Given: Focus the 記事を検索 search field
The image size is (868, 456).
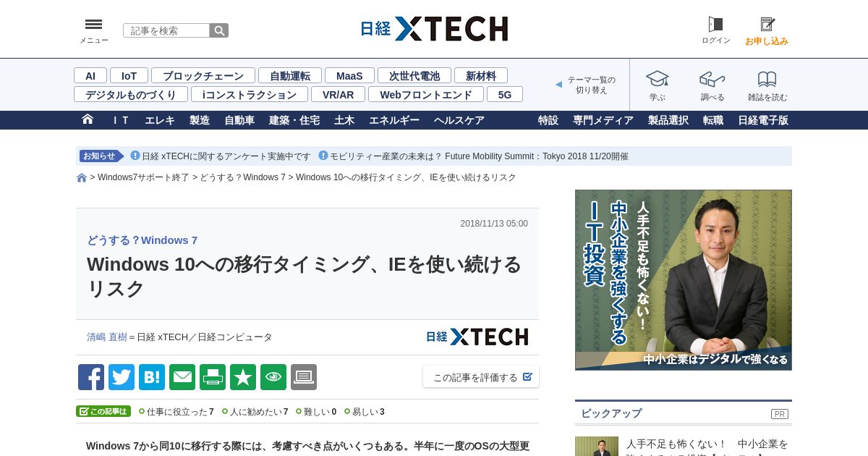Looking at the screenshot, I should (166, 30).
